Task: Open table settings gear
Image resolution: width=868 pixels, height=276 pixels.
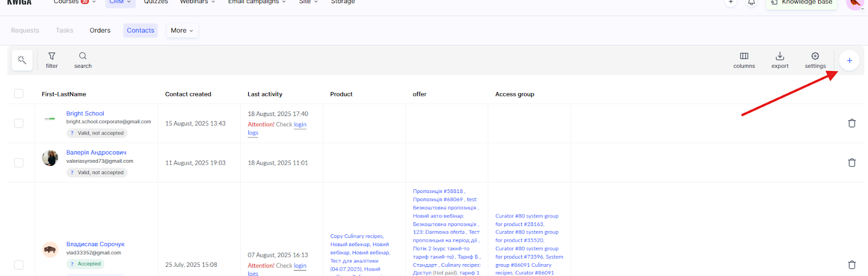Action: tap(815, 60)
